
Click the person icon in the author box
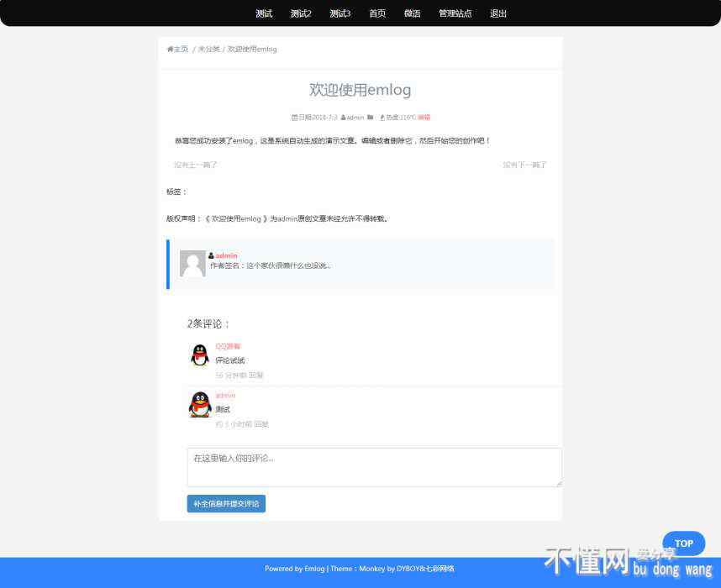click(x=212, y=255)
